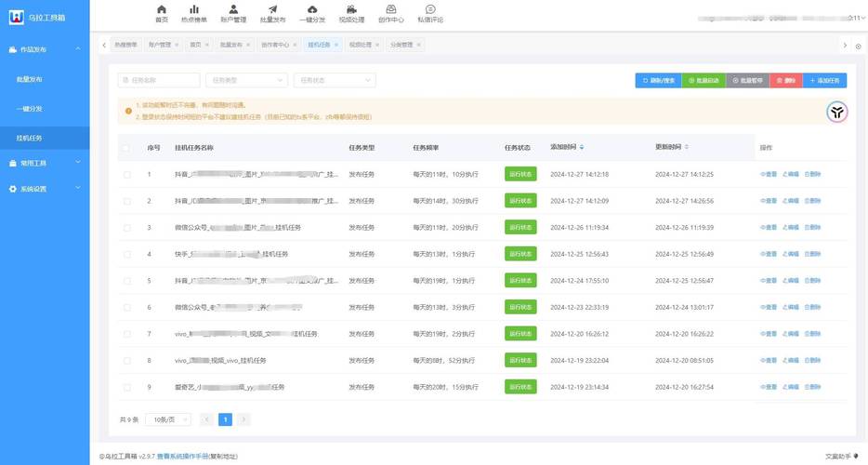Tick the checkbox for row 3
Viewport: 868px width, 465px height.
click(x=126, y=228)
